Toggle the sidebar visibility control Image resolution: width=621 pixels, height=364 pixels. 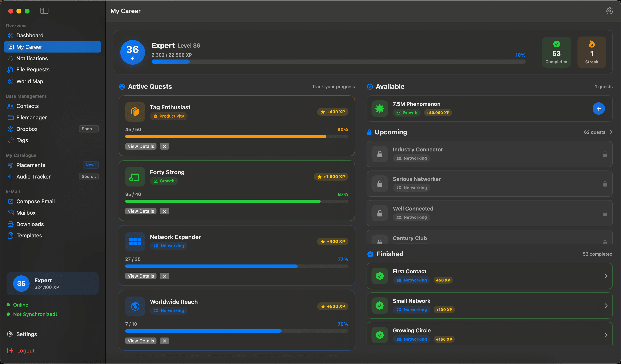[44, 11]
